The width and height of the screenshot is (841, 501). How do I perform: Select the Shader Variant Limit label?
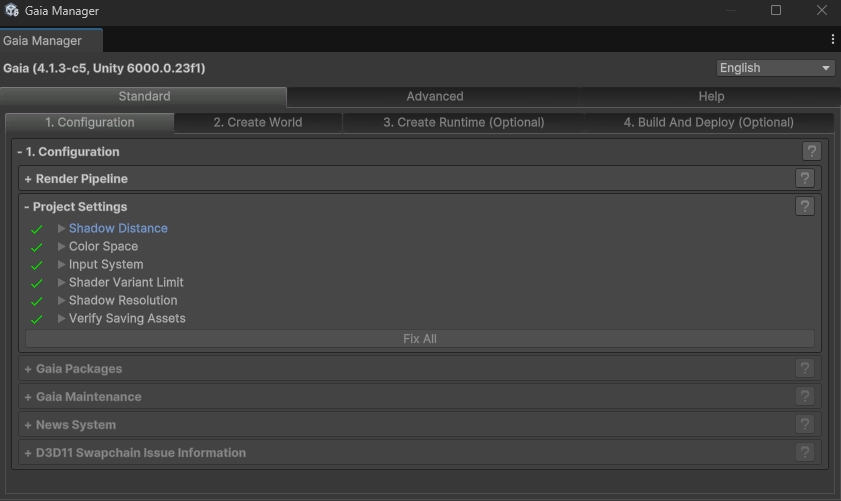(x=126, y=282)
